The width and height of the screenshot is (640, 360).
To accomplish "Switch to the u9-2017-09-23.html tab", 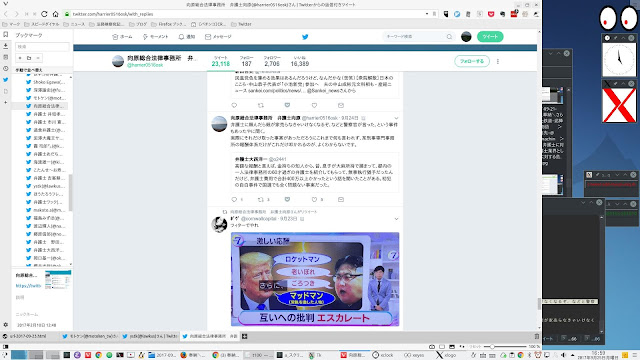I will 30,336.
